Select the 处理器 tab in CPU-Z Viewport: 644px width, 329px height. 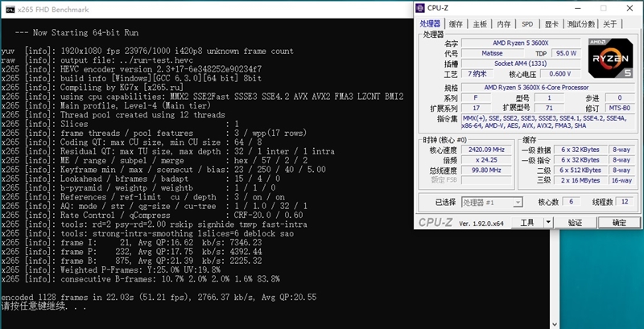(x=430, y=24)
